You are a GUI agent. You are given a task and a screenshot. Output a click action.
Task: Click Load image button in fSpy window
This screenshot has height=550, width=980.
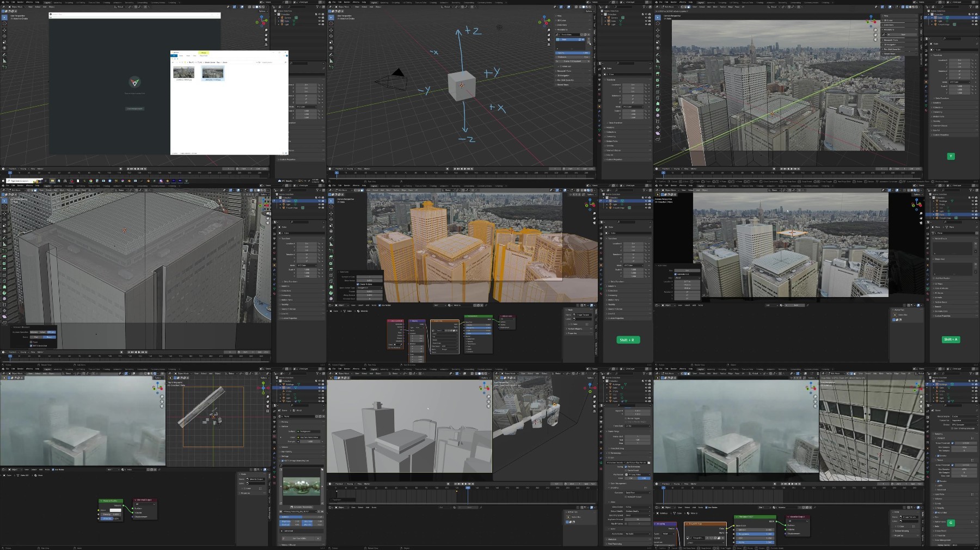134,109
